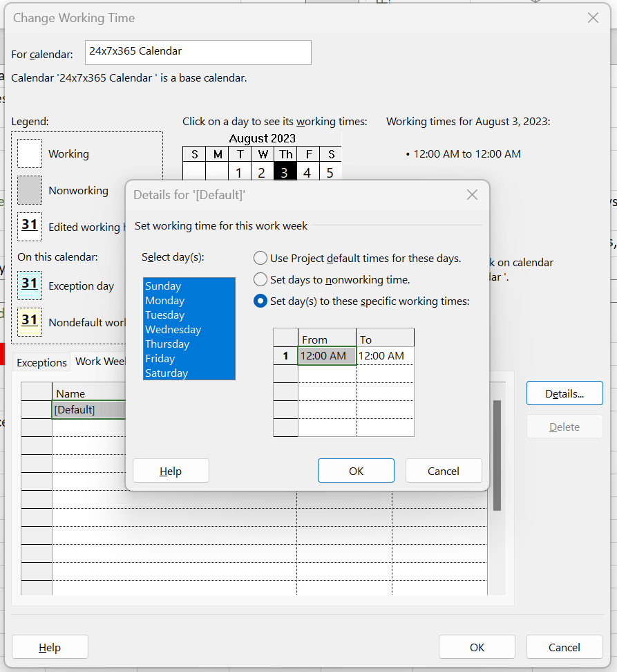Select August 4 on the calendar

tap(308, 173)
